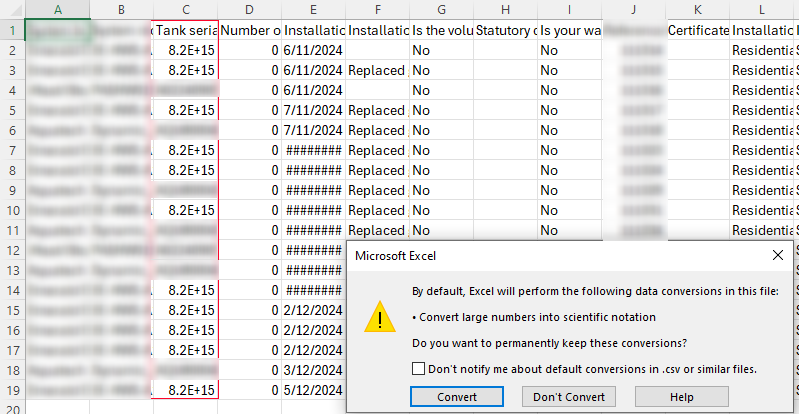The width and height of the screenshot is (799, 414).
Task: Select the Residential cell in row 2
Action: point(761,50)
